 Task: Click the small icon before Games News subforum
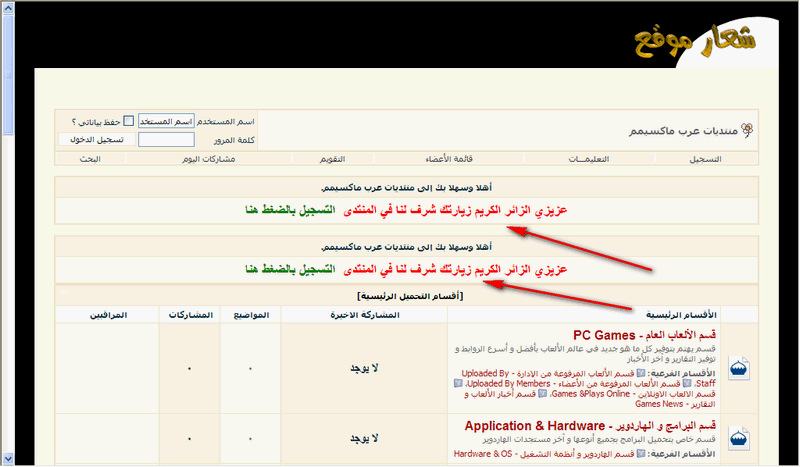point(542,394)
